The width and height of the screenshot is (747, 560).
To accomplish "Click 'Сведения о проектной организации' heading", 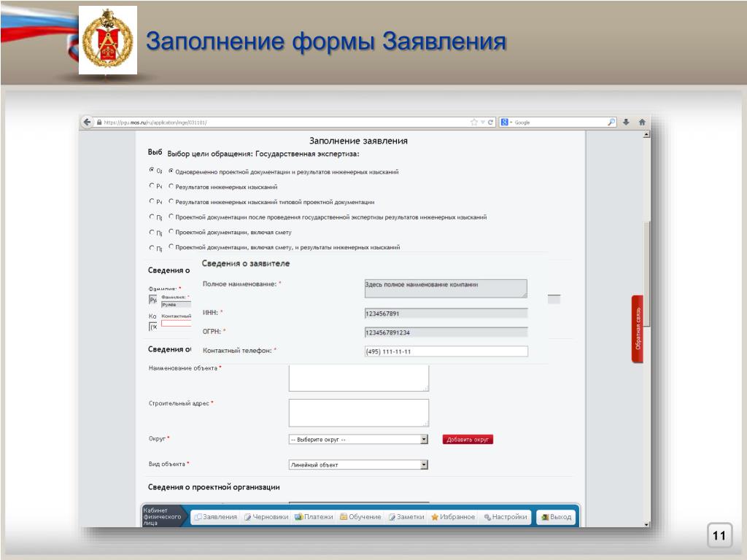I will [214, 487].
